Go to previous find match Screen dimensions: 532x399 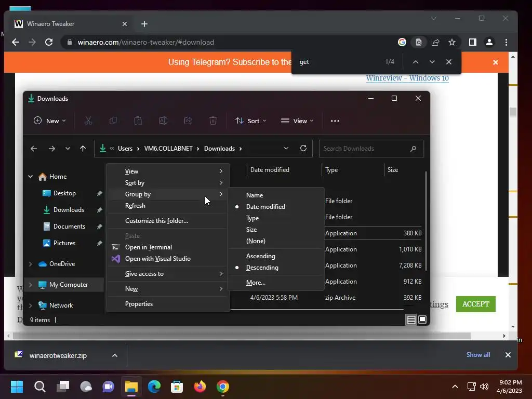416,62
